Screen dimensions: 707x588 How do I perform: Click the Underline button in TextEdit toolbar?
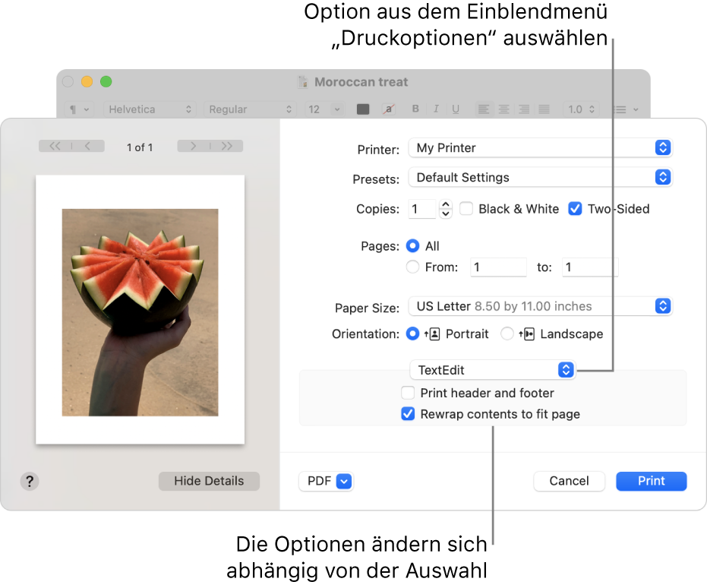coord(456,109)
